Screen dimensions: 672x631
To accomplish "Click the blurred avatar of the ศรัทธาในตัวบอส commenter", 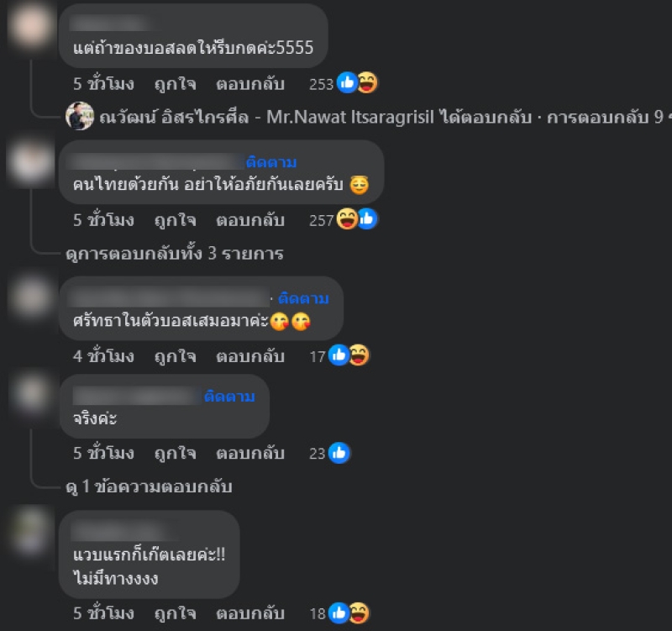I will click(x=31, y=298).
